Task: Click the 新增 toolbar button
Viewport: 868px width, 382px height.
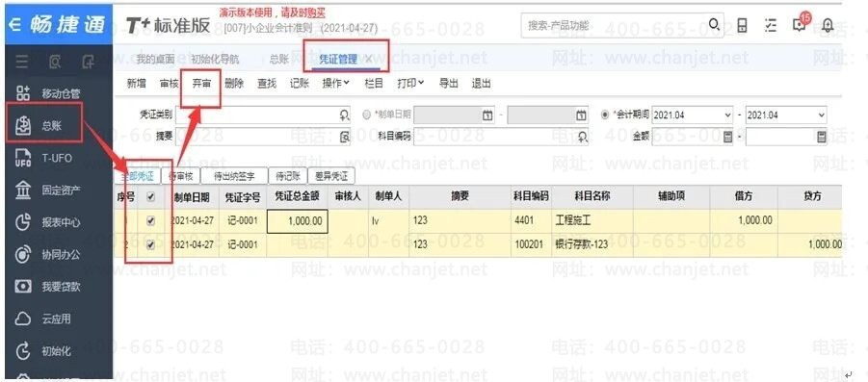Action: pos(137,83)
